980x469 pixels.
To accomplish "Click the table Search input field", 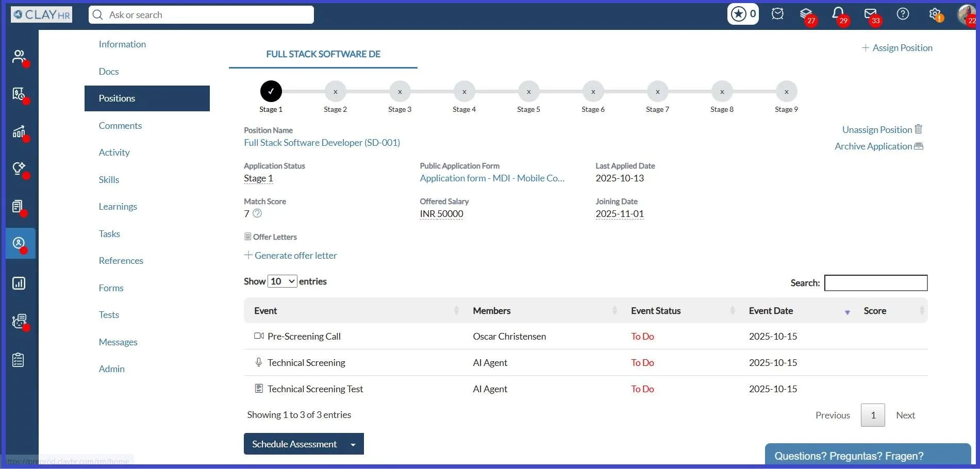I will (x=875, y=283).
